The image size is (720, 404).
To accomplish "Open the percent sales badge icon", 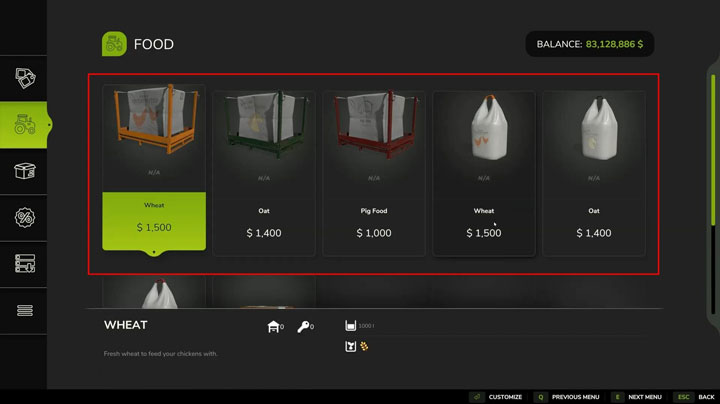I will pyautogui.click(x=25, y=218).
